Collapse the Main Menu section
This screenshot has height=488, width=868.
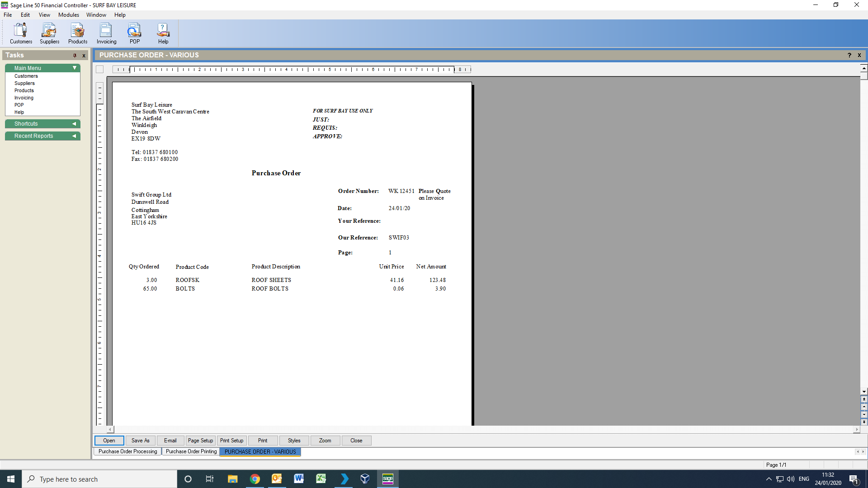[75, 68]
